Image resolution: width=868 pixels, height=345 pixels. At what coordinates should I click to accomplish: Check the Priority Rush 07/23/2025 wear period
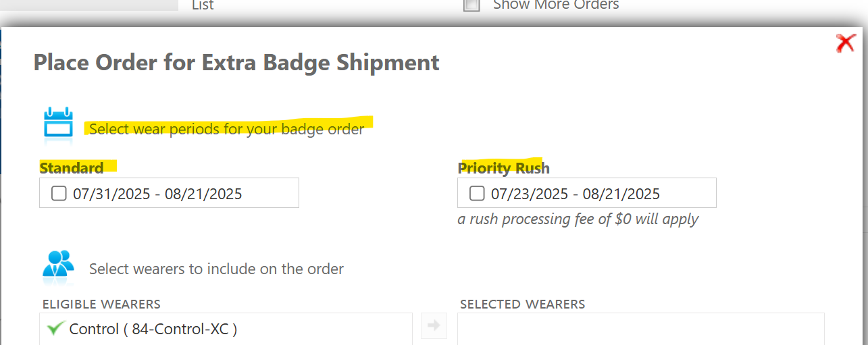(477, 194)
